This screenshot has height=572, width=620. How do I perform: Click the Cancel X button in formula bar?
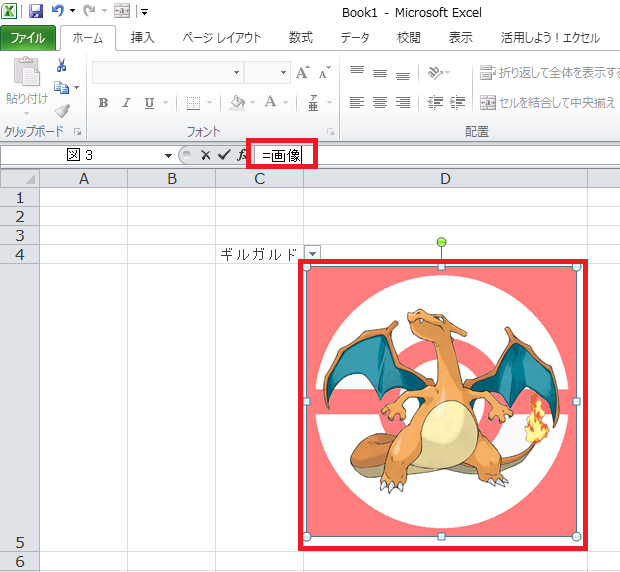[x=205, y=155]
